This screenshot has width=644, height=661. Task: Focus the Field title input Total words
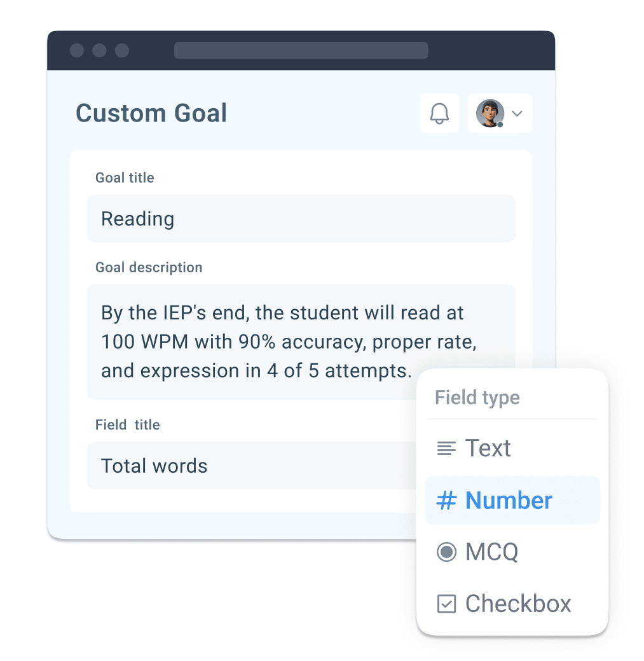[252, 466]
